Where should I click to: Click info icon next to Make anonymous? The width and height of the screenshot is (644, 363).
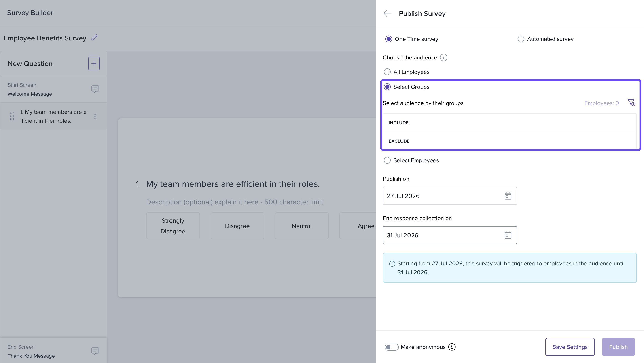pyautogui.click(x=452, y=347)
